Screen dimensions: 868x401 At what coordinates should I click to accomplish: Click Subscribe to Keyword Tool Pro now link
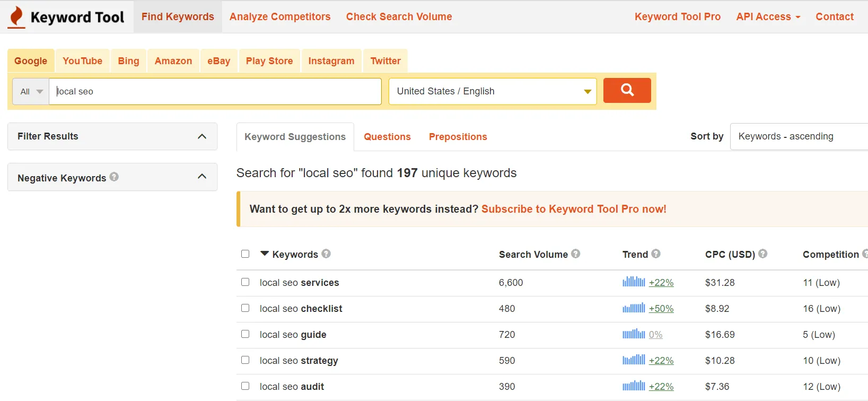(574, 209)
